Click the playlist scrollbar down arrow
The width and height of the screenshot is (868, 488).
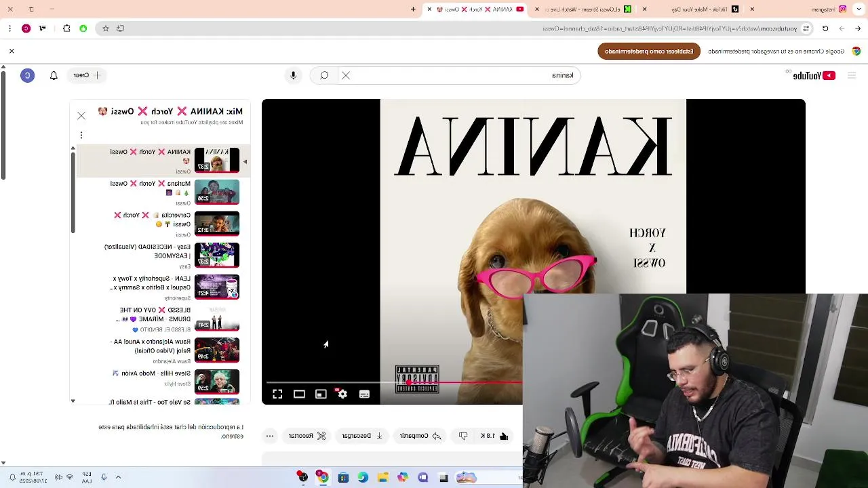[73, 401]
